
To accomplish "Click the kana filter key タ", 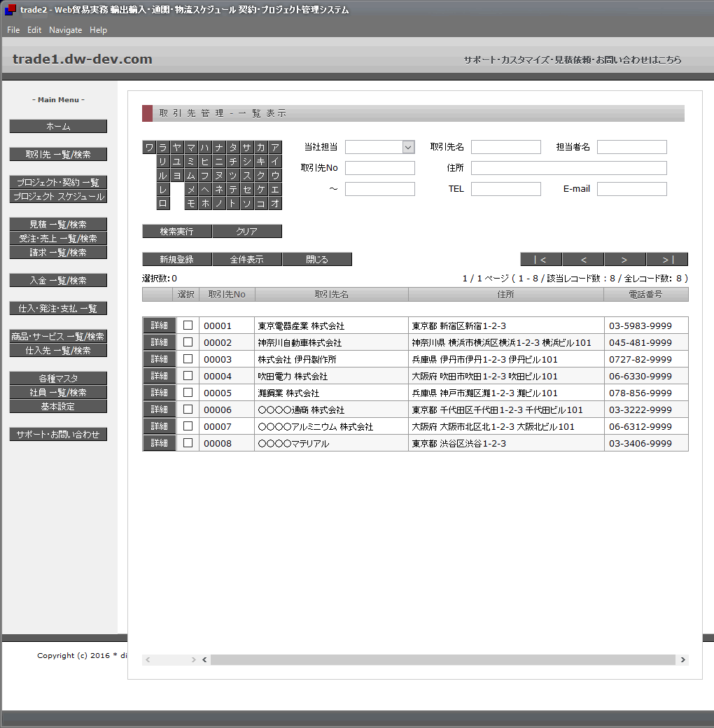I will point(233,147).
